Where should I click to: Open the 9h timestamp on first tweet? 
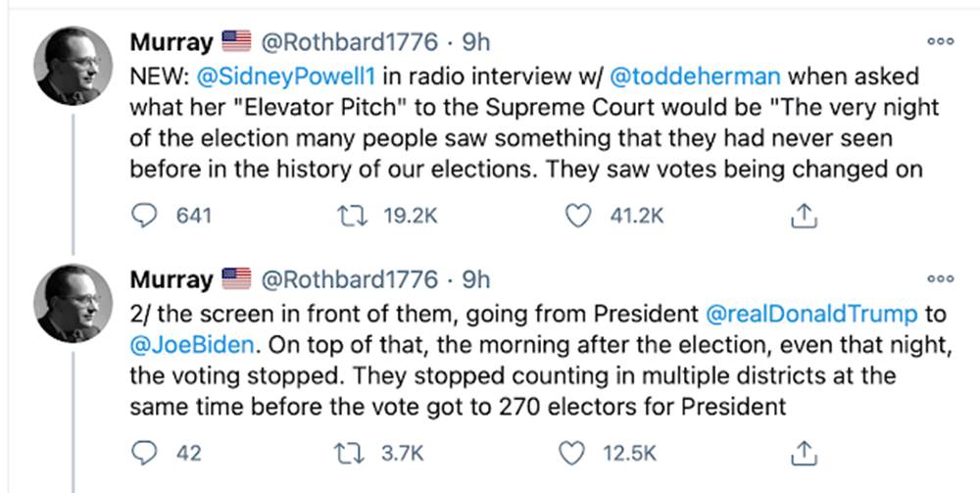click(475, 42)
